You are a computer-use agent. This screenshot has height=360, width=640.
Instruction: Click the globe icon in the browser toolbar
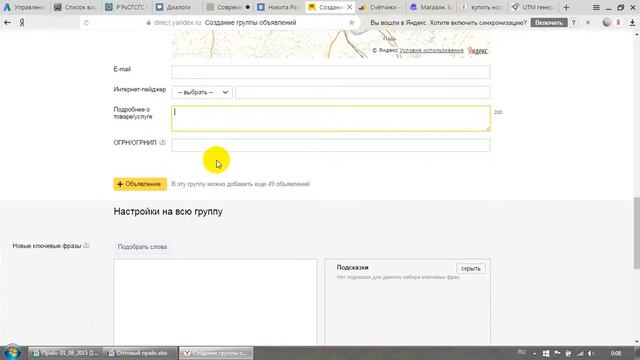coord(607,23)
